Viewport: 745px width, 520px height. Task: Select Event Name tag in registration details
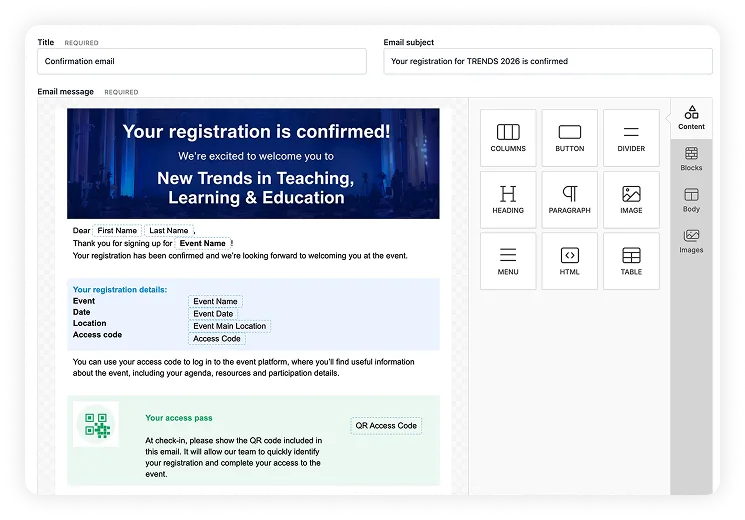[215, 301]
